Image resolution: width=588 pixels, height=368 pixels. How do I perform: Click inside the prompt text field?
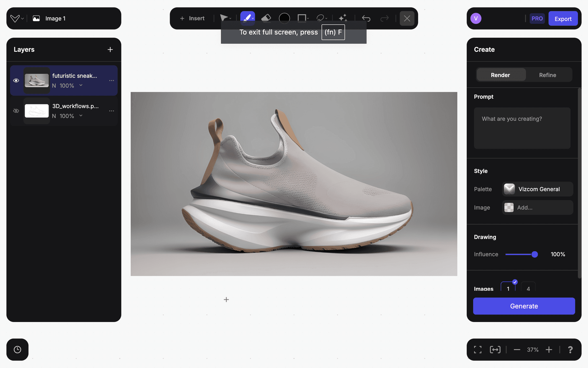point(522,128)
